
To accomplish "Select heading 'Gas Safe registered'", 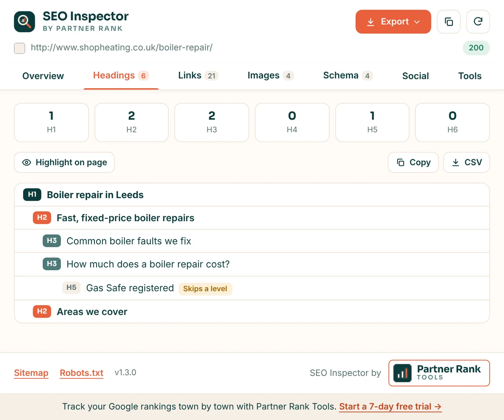I will (x=130, y=288).
